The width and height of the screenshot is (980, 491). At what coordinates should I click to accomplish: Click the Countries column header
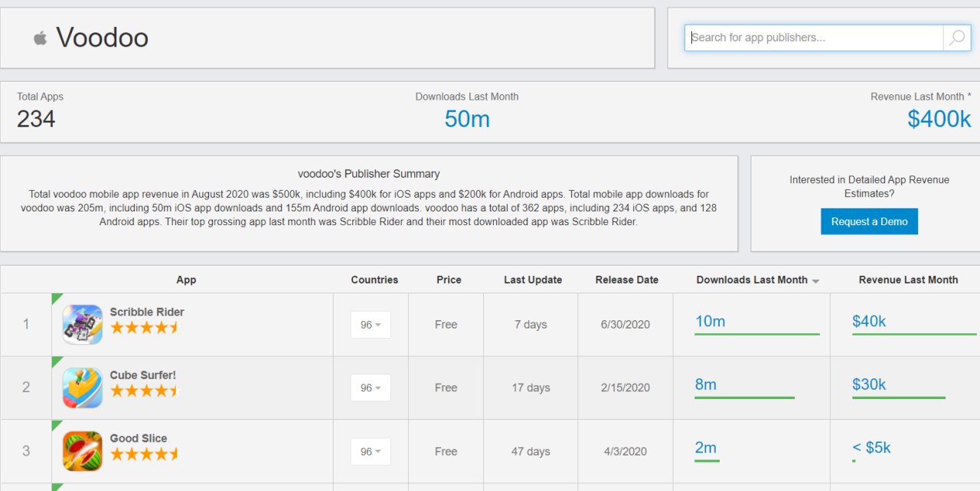pos(374,280)
